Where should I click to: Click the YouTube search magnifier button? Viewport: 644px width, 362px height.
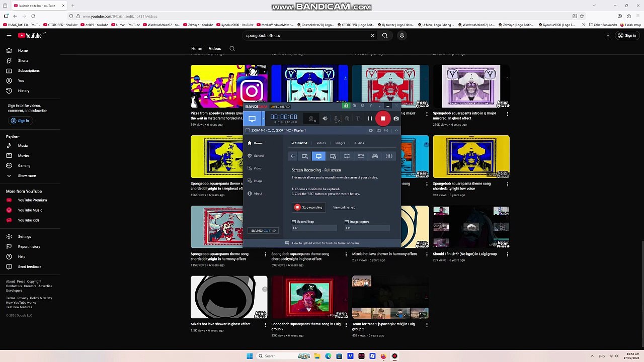[385, 36]
